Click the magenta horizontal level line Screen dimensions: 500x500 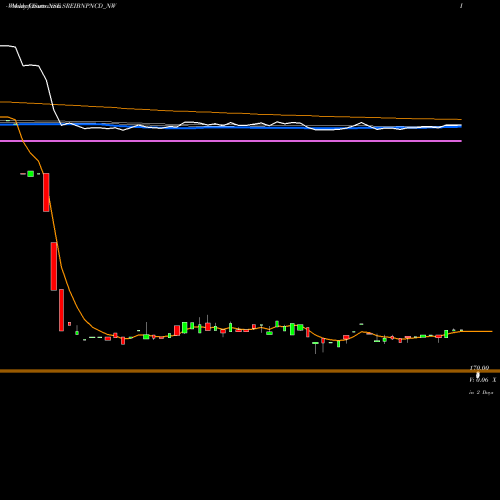(231, 141)
